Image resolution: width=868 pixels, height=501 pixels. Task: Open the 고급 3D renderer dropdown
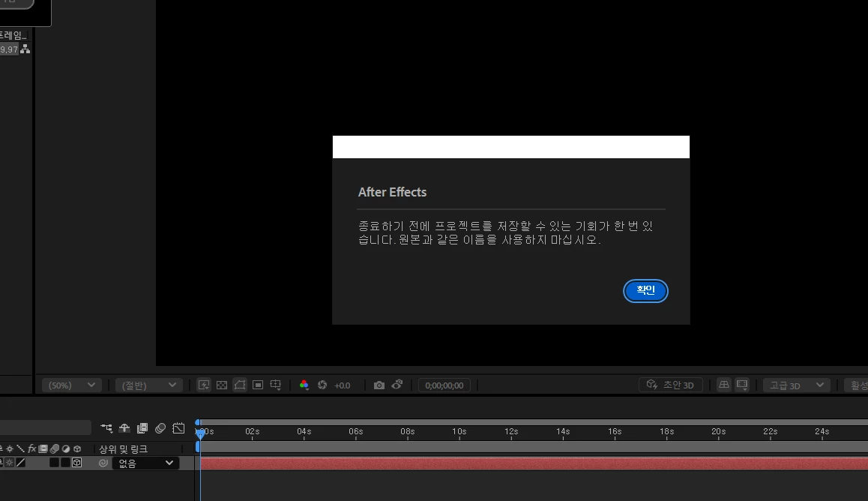click(x=796, y=385)
